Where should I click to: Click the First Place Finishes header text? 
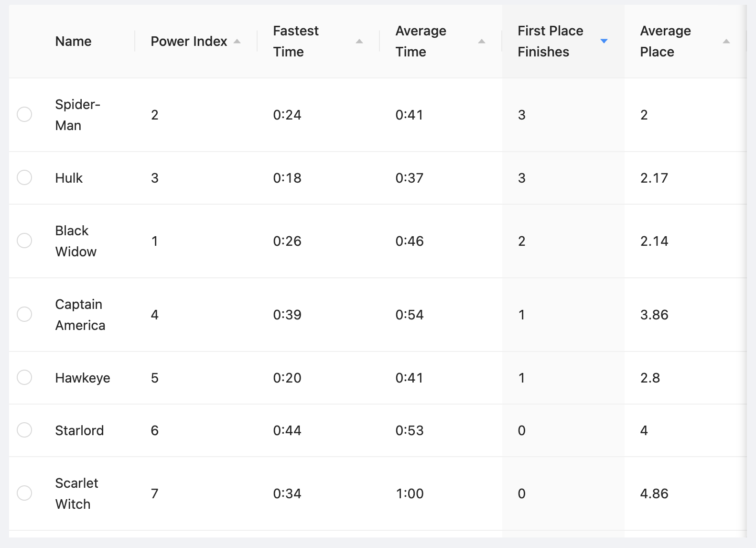(550, 41)
